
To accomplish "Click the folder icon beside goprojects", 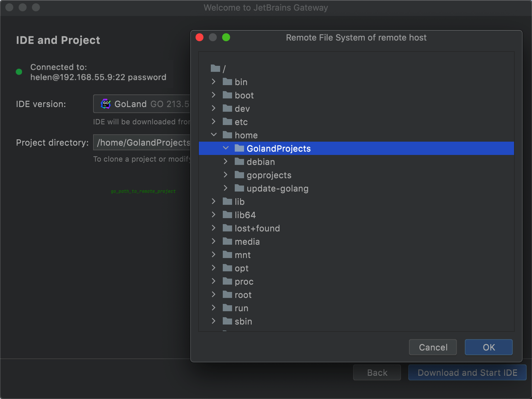I will pos(239,175).
